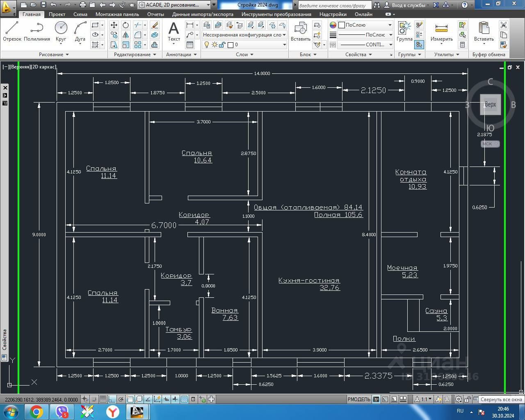Screen dimensions: 525x420
Task: Toggle grid display in status bar
Action: point(103,399)
